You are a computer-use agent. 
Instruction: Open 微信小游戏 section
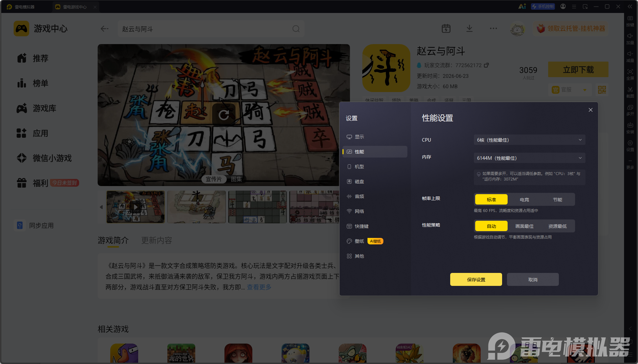44,158
